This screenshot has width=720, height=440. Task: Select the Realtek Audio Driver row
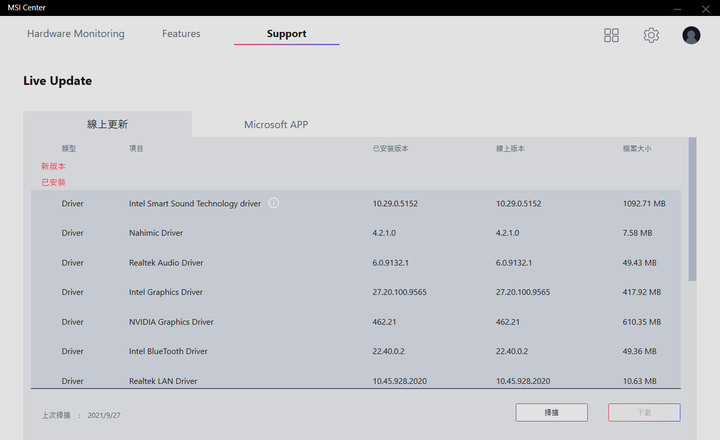click(x=356, y=263)
